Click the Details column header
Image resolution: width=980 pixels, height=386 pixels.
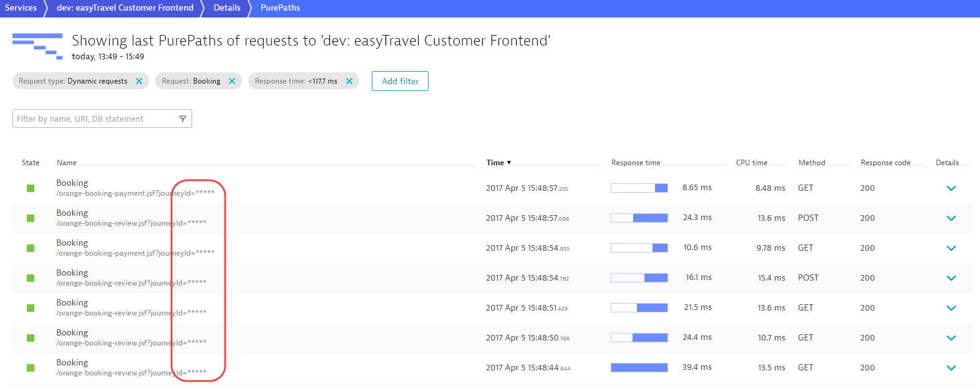pos(947,163)
